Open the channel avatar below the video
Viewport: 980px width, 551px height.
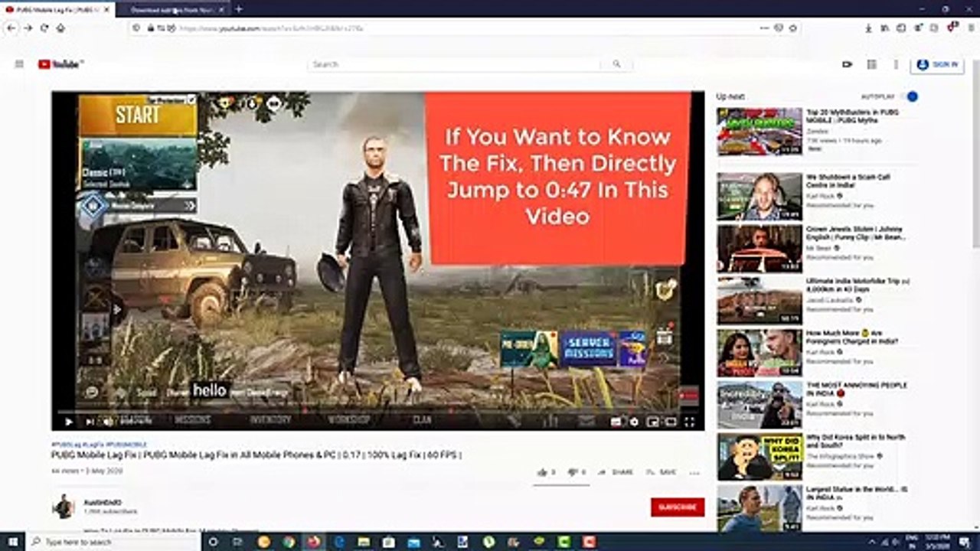point(63,507)
